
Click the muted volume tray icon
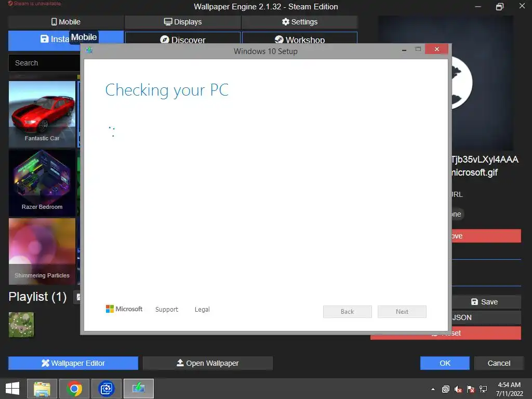(458, 389)
